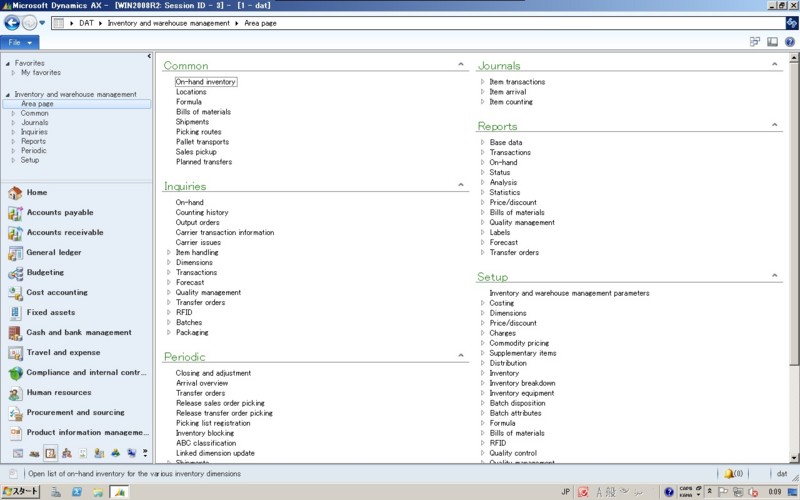Screen dimensions: 800x500
Task: Expand Periodic in navigation tree
Action: [13, 151]
